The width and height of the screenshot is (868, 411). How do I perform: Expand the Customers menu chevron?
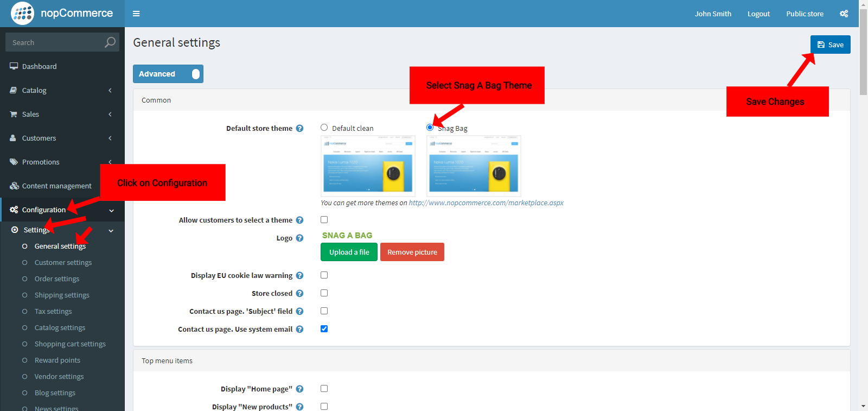click(110, 138)
